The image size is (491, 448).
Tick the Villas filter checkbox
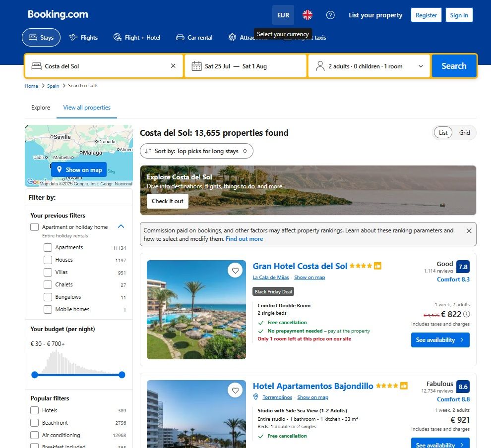(x=48, y=272)
